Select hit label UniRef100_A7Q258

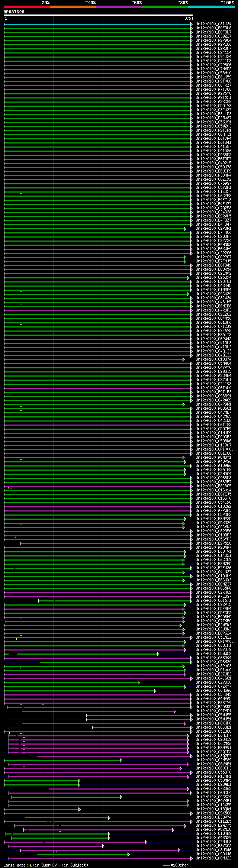point(213,208)
